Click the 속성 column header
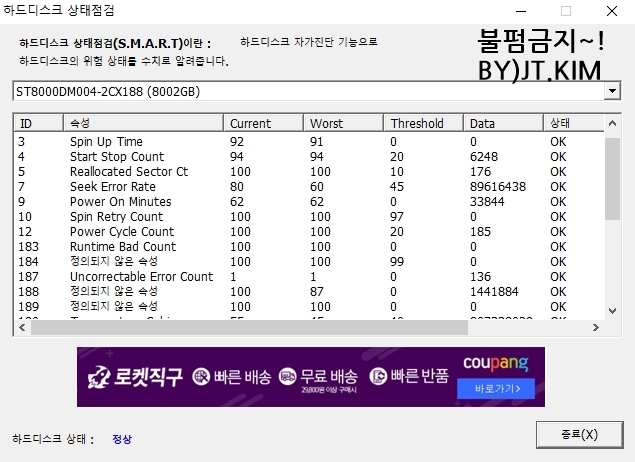 tap(143, 123)
